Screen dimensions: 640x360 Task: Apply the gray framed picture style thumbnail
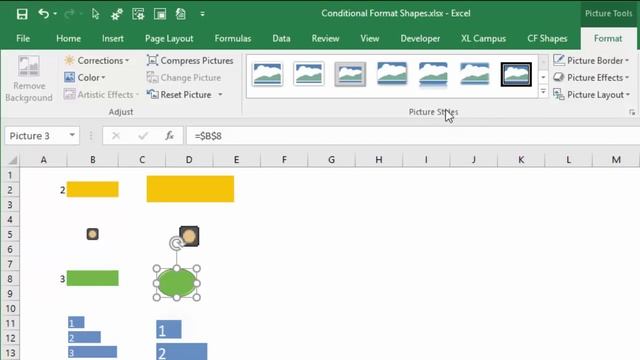(350, 74)
